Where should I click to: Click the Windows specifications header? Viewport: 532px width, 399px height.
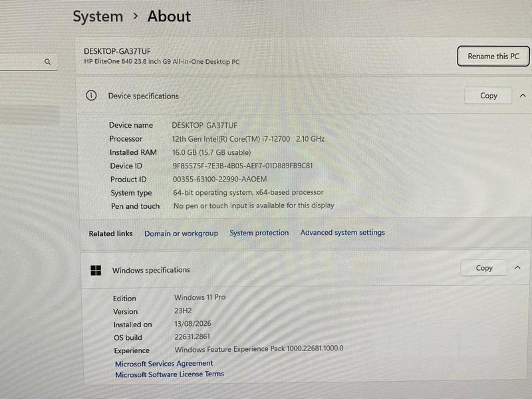coord(151,270)
